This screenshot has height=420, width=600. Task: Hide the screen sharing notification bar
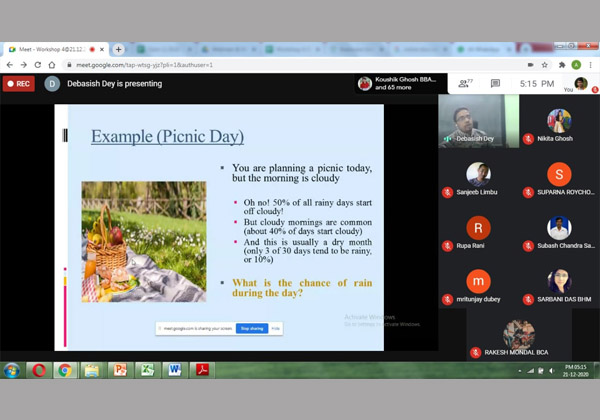pyautogui.click(x=276, y=328)
